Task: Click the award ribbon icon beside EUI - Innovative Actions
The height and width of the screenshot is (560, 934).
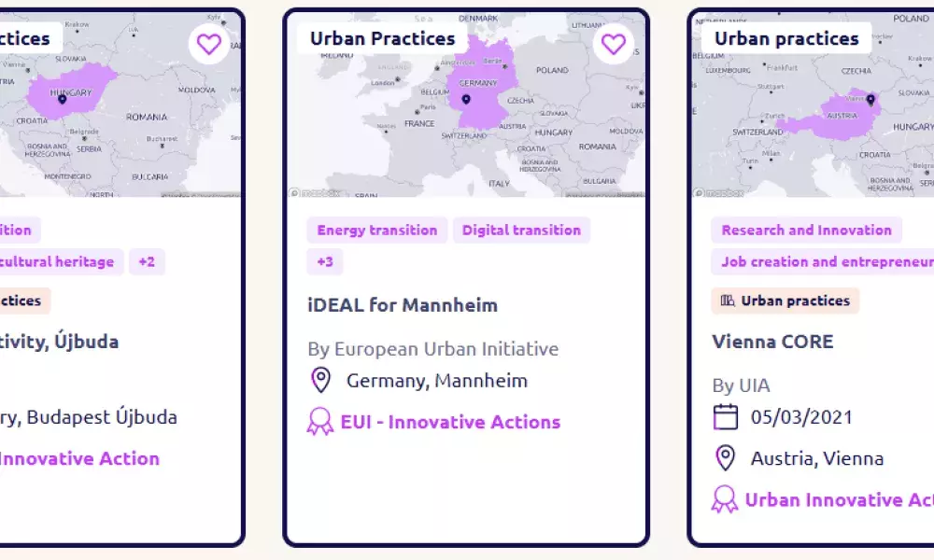Action: click(x=319, y=422)
